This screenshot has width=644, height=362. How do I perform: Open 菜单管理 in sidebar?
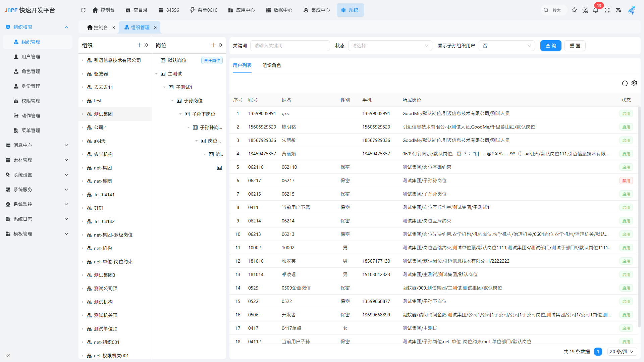click(x=38, y=131)
